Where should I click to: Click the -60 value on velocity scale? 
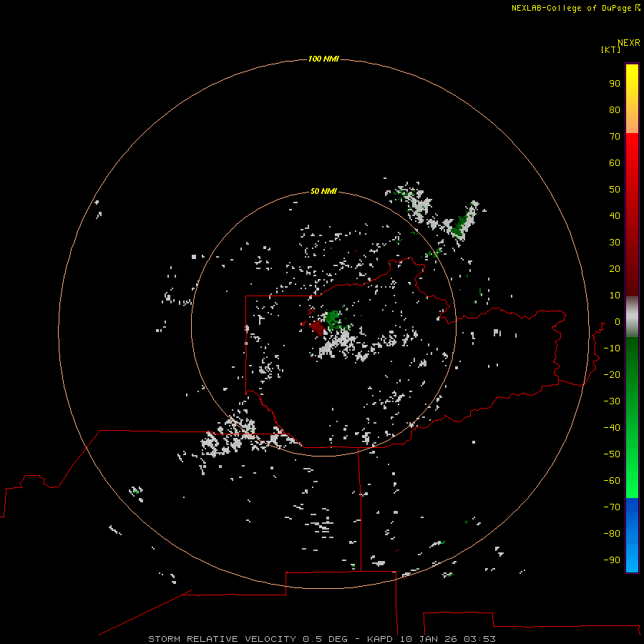click(x=612, y=481)
